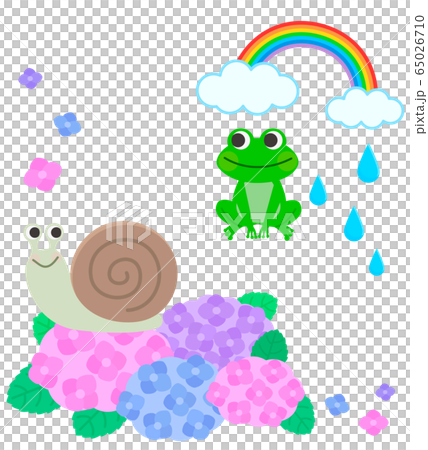
Task: Click the largest blue raindrop
Action: pyautogui.click(x=368, y=164)
